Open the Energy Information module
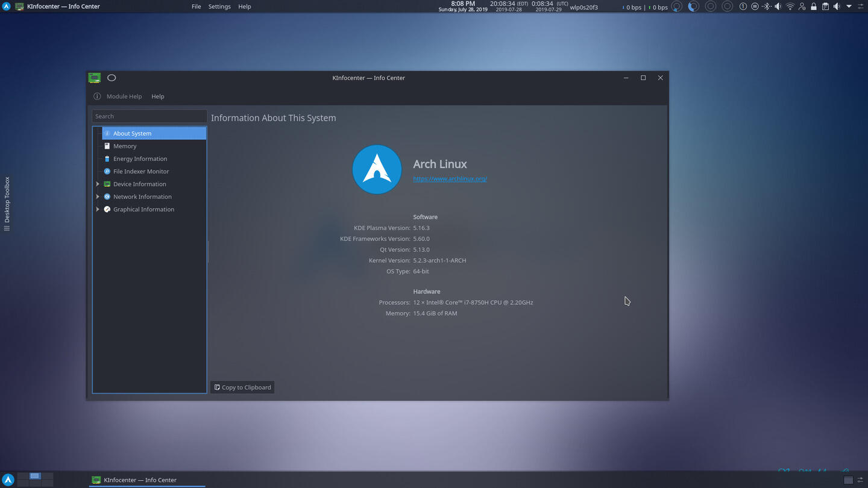 tap(154, 158)
